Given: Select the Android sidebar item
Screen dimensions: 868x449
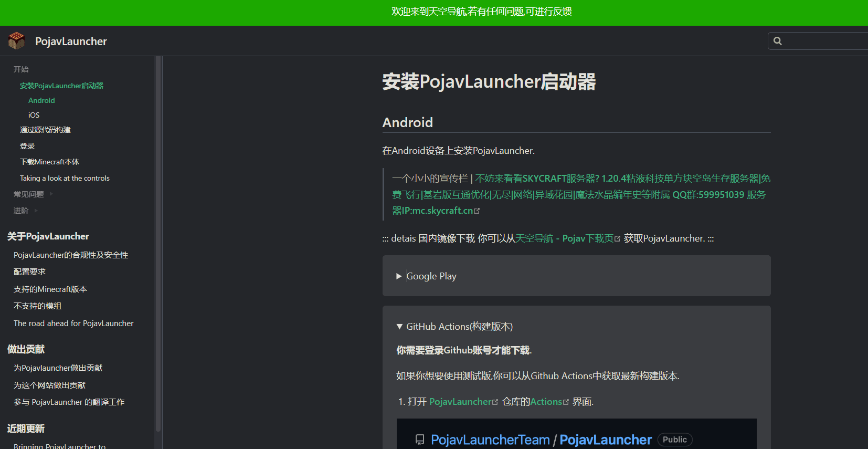Looking at the screenshot, I should pos(41,100).
